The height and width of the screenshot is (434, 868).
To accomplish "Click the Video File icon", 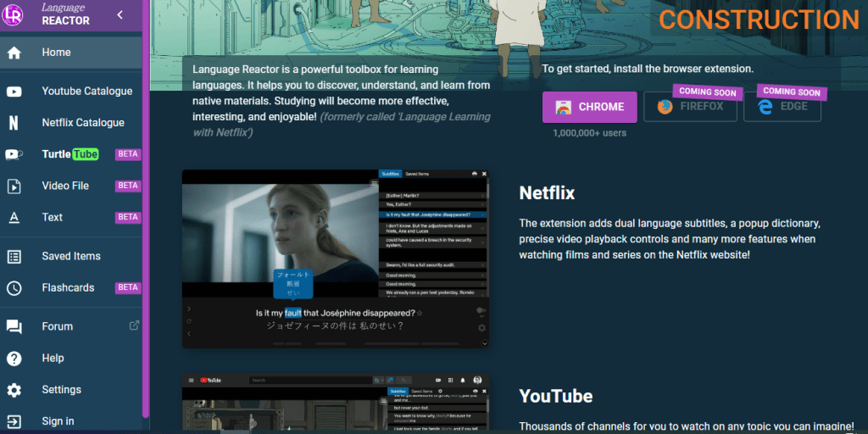I will [x=14, y=186].
